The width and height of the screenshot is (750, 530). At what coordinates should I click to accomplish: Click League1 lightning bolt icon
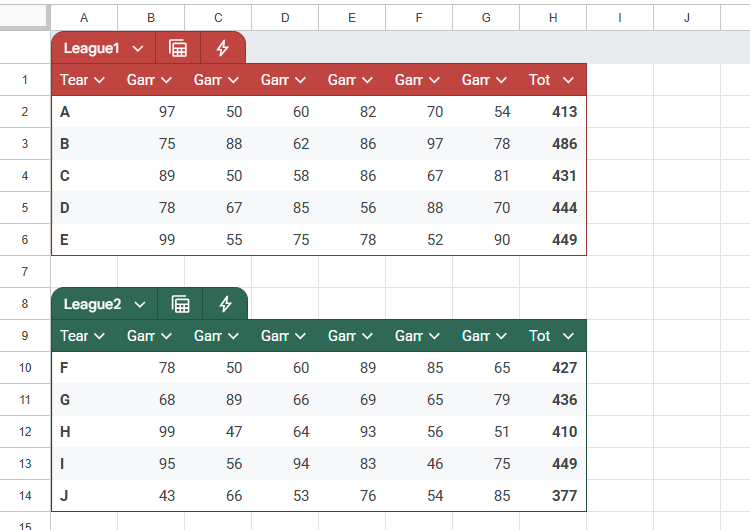tap(223, 48)
